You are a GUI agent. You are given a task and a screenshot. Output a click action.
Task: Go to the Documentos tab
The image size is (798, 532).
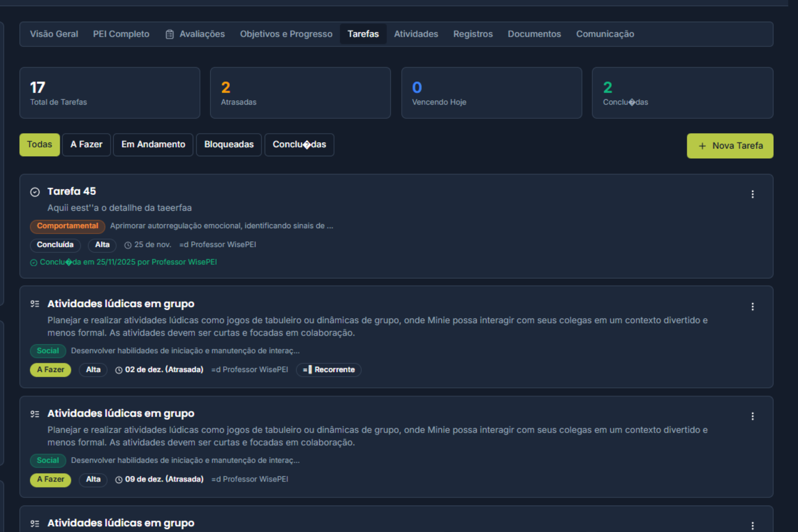534,34
